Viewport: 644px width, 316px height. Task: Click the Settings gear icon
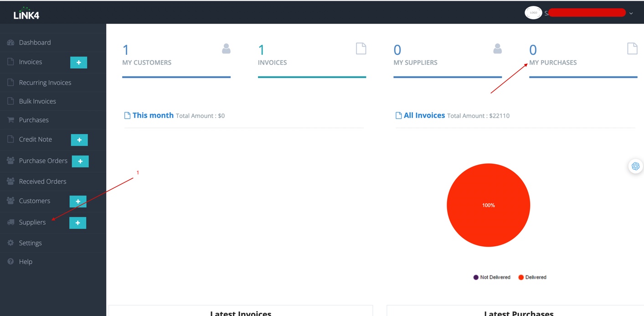click(10, 243)
